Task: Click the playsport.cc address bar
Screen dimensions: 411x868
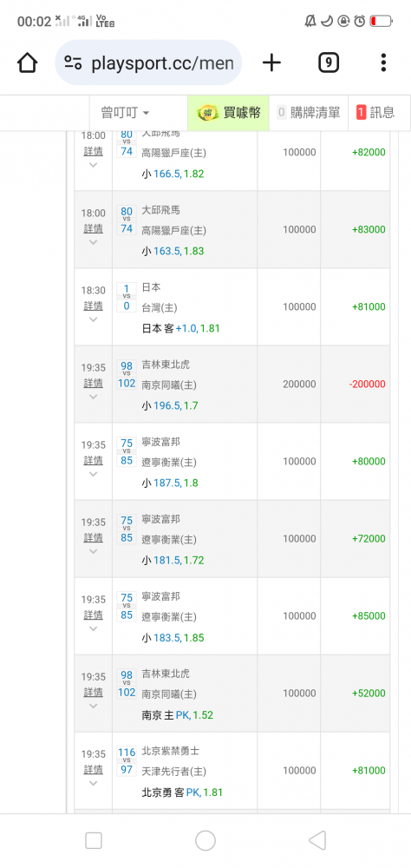Action: pos(148,62)
